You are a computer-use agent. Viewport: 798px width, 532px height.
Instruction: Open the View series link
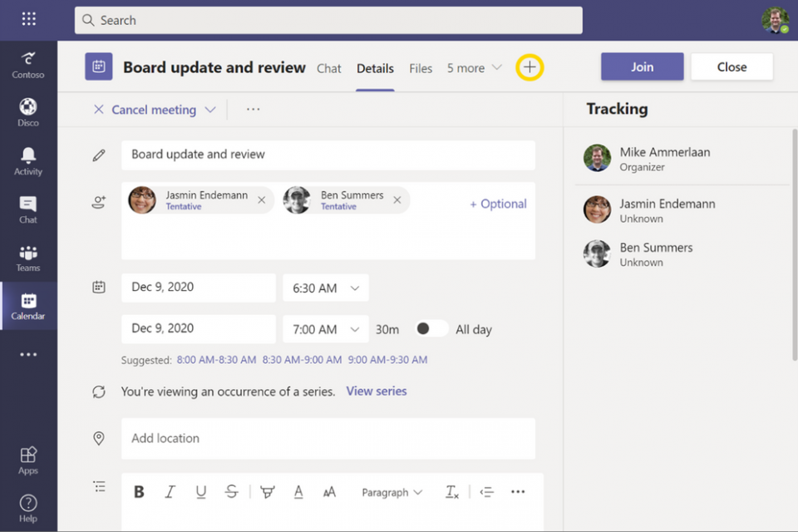point(376,391)
